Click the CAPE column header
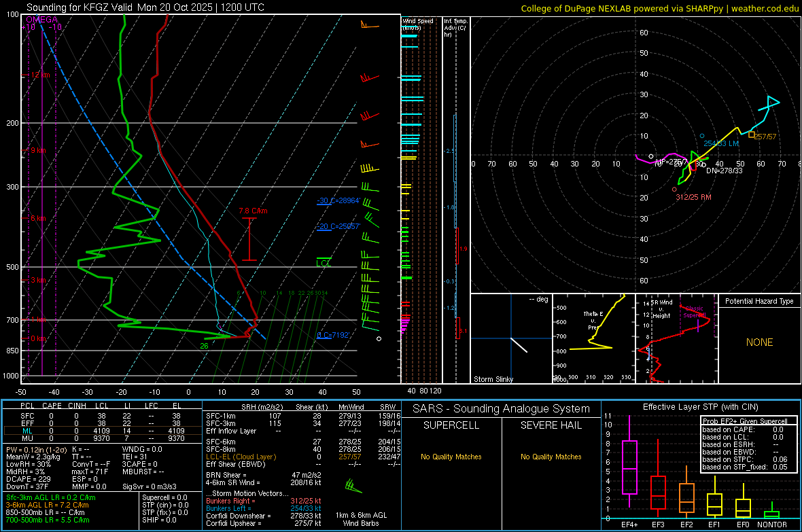The image size is (802, 532). click(x=52, y=406)
